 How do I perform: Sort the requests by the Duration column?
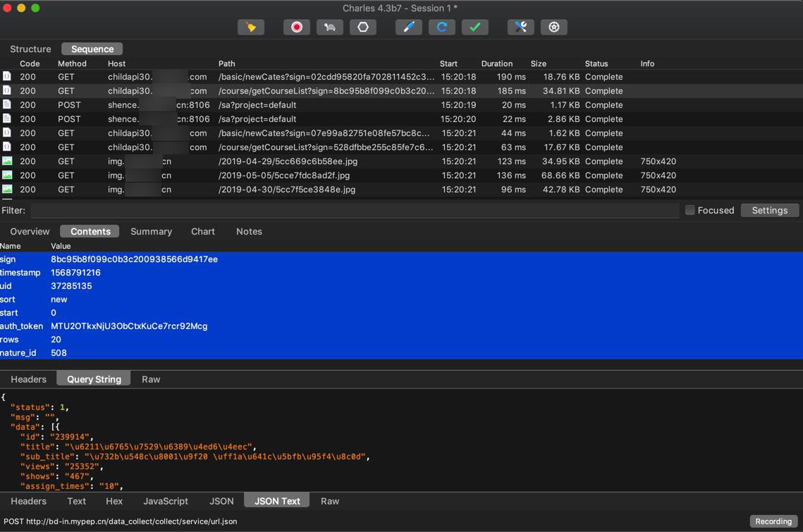(x=497, y=63)
